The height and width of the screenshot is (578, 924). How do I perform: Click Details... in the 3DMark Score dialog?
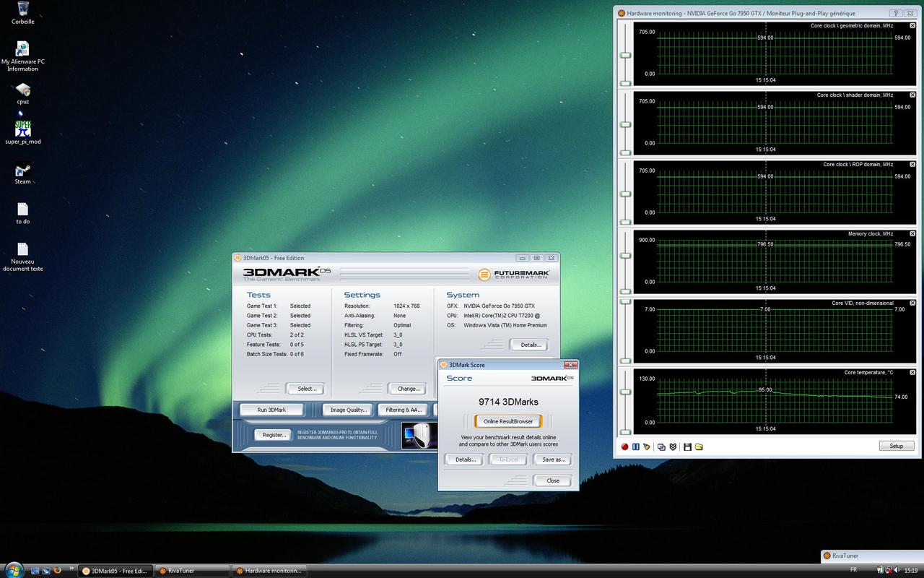click(465, 460)
